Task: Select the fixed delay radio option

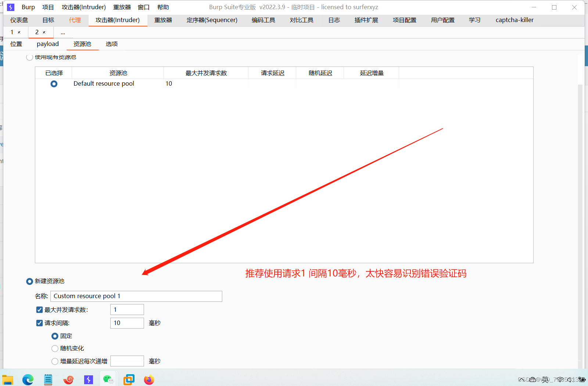Action: pos(55,336)
